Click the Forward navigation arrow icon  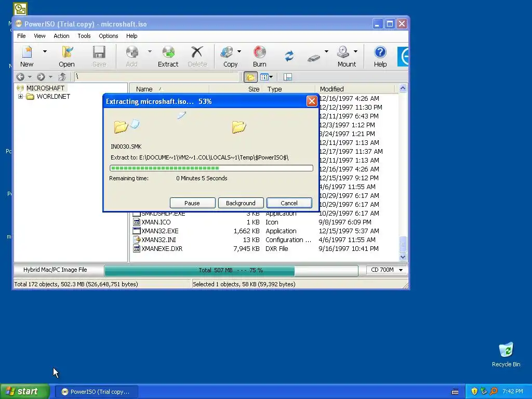click(x=41, y=77)
